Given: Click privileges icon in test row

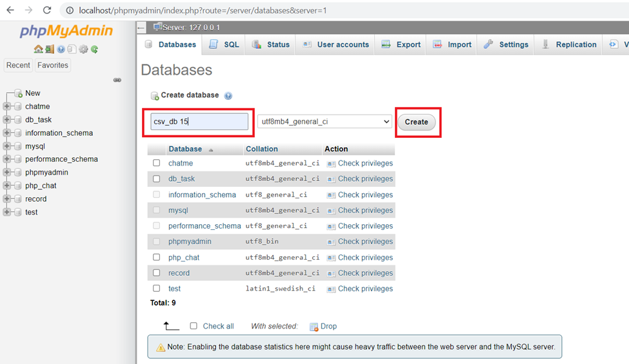Looking at the screenshot, I should click(331, 289).
